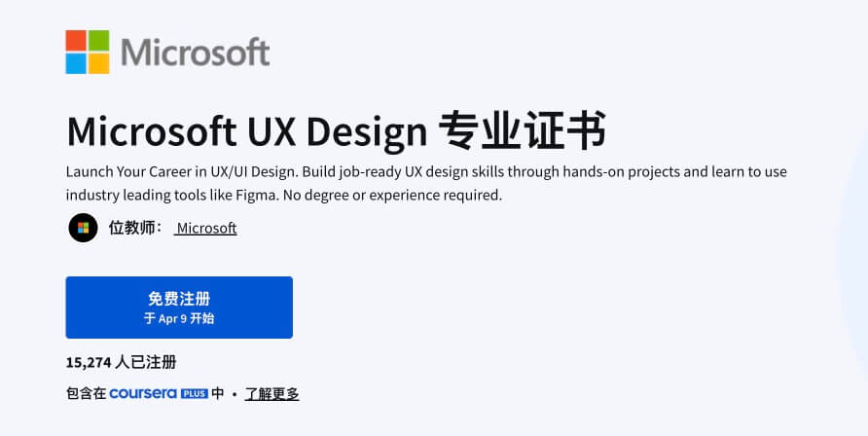868x436 pixels.
Task: Click the green square of the Microsoft logo
Action: point(98,40)
